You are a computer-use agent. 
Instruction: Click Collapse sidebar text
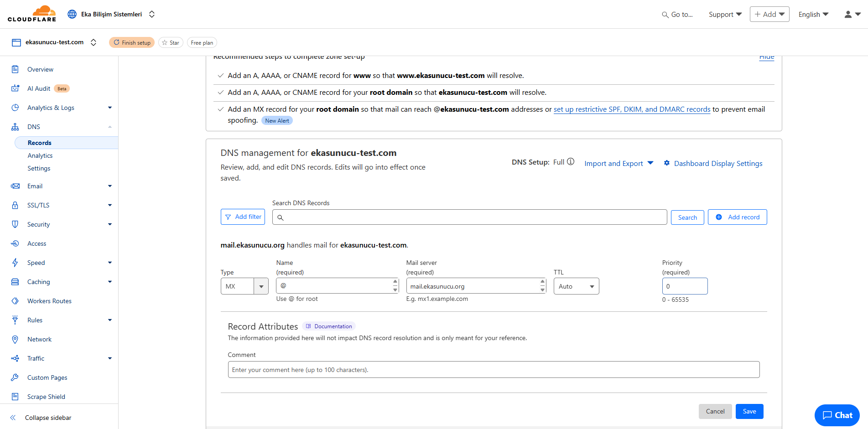point(48,418)
